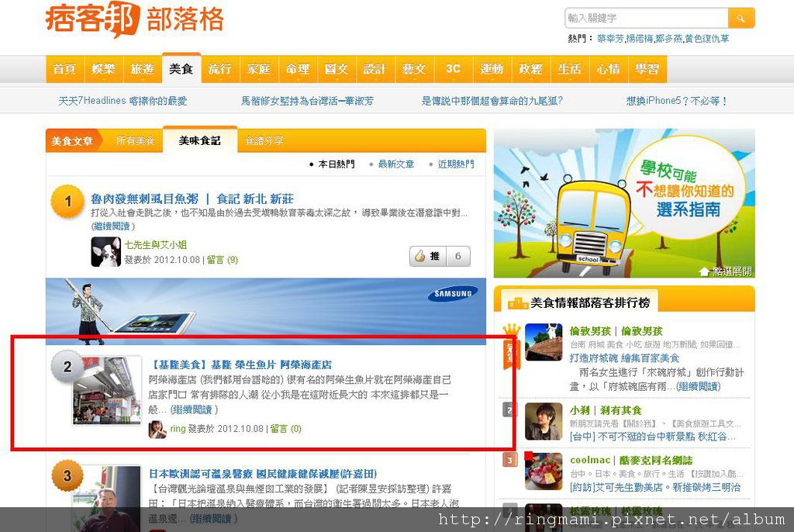Switch to the 食譜分享 tab
This screenshot has height=532, width=794.
(264, 141)
